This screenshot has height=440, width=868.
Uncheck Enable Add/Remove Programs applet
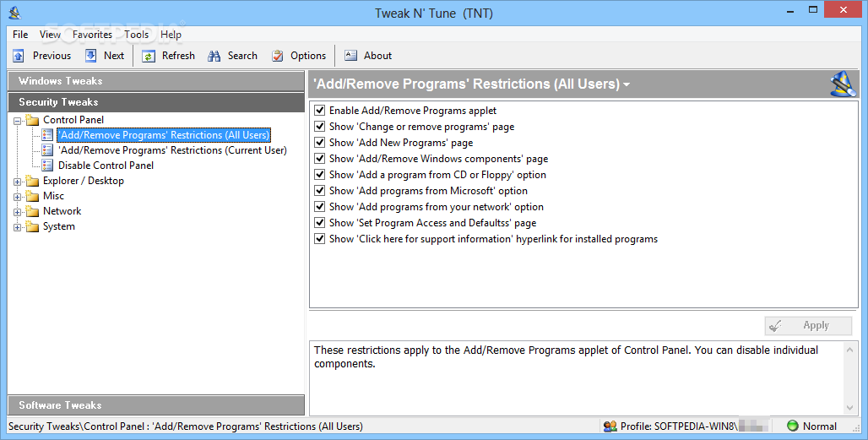click(x=319, y=110)
